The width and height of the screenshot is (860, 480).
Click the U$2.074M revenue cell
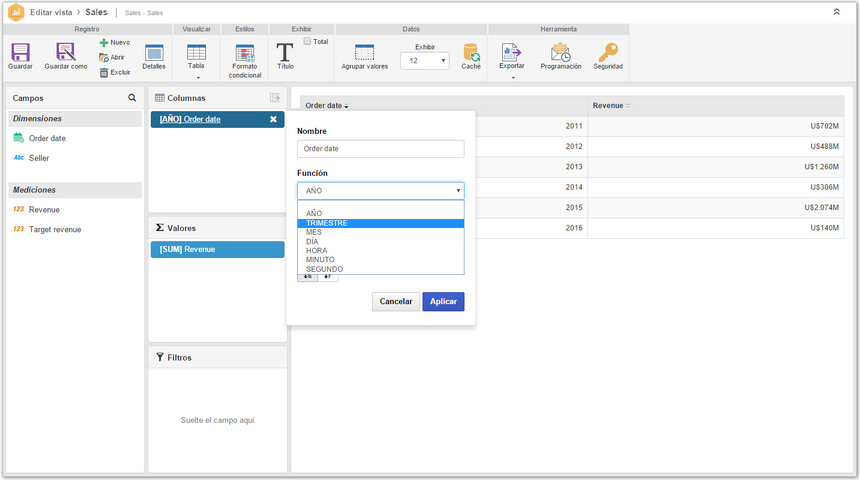click(822, 207)
